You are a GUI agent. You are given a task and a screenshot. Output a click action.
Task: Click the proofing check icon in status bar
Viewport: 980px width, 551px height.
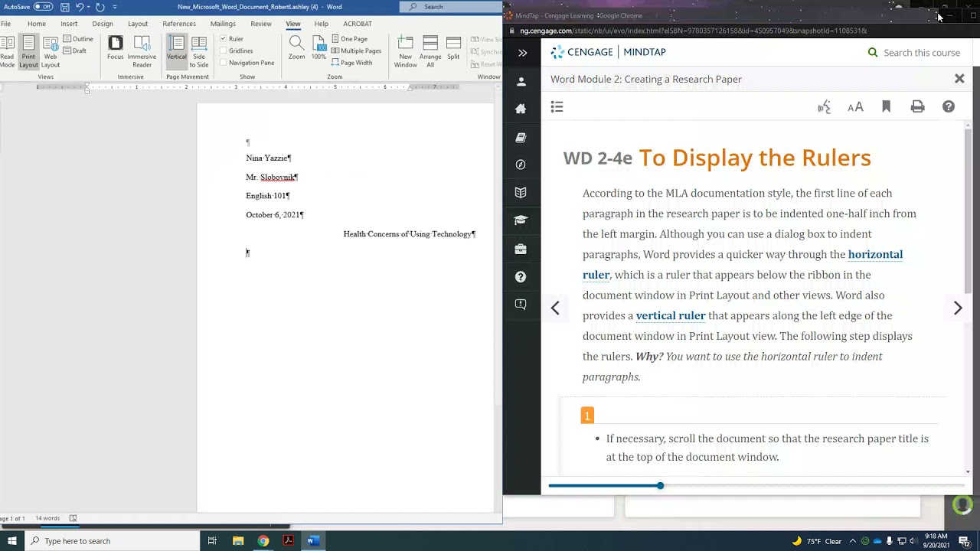point(73,518)
